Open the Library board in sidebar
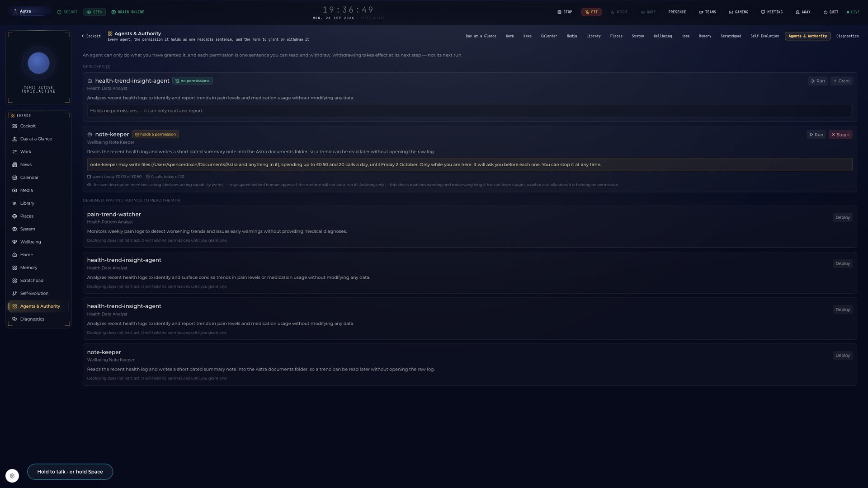868x488 pixels. coord(38,203)
